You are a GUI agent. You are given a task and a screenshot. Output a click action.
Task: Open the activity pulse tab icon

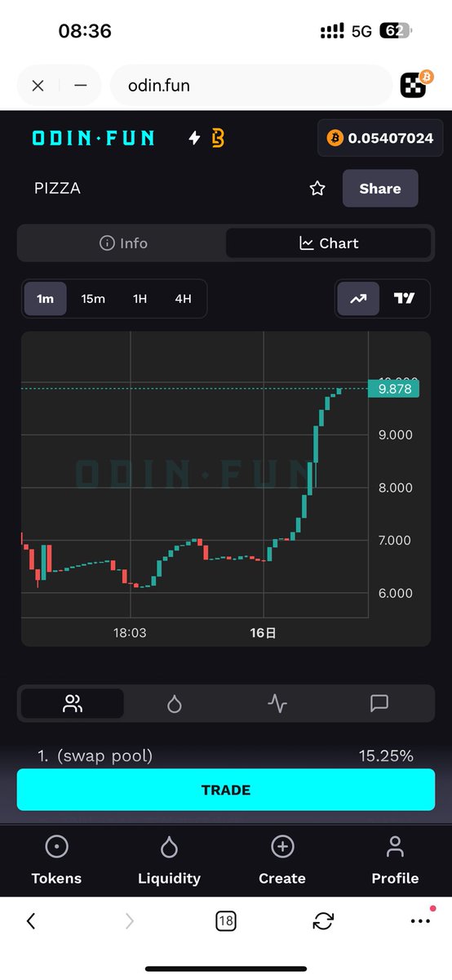[277, 703]
